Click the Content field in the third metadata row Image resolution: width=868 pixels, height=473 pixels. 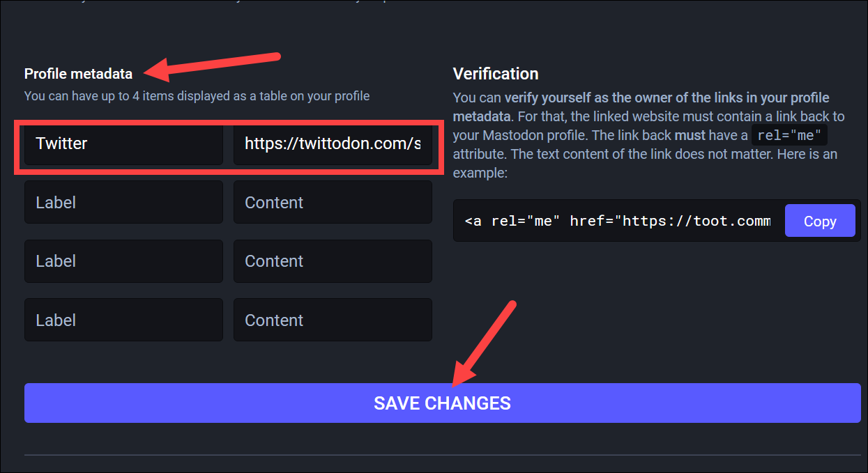coord(333,261)
